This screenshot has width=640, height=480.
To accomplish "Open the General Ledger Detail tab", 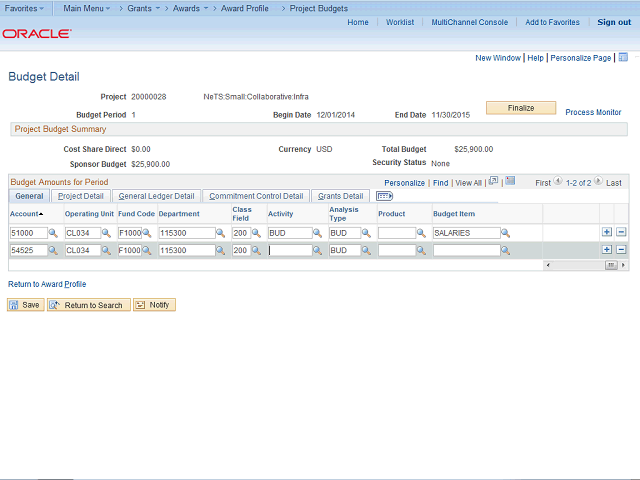I will click(156, 196).
